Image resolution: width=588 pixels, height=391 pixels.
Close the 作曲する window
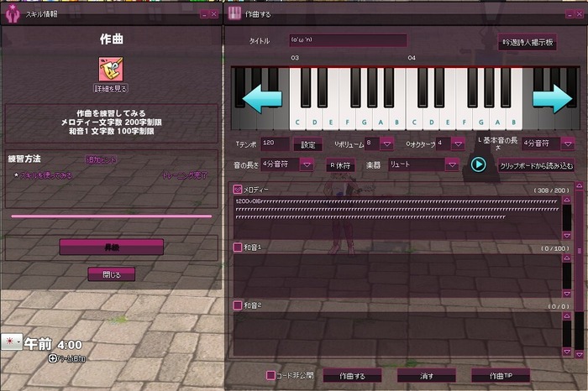580,14
